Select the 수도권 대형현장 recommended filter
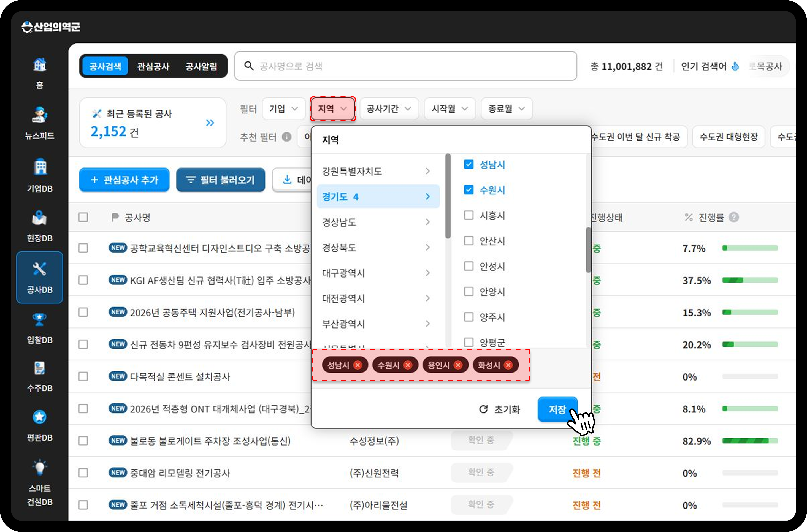The image size is (807, 532). point(729,137)
